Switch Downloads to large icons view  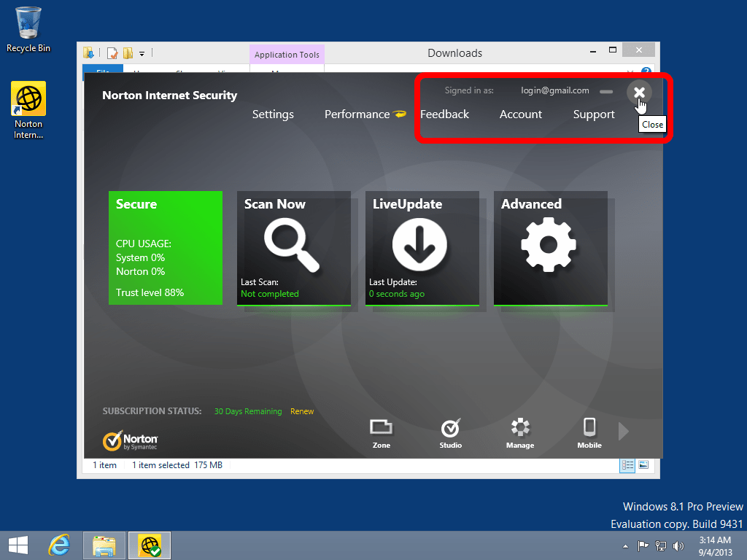click(x=643, y=465)
